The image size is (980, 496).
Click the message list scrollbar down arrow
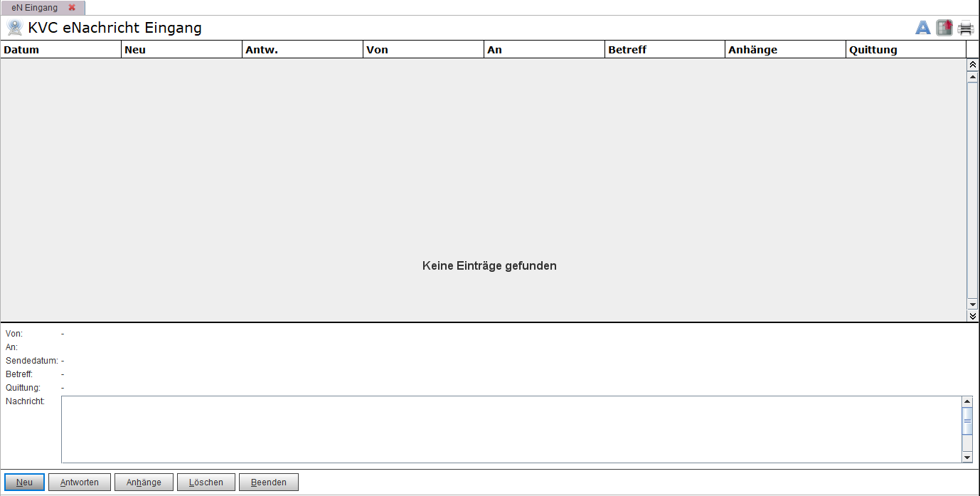click(973, 304)
